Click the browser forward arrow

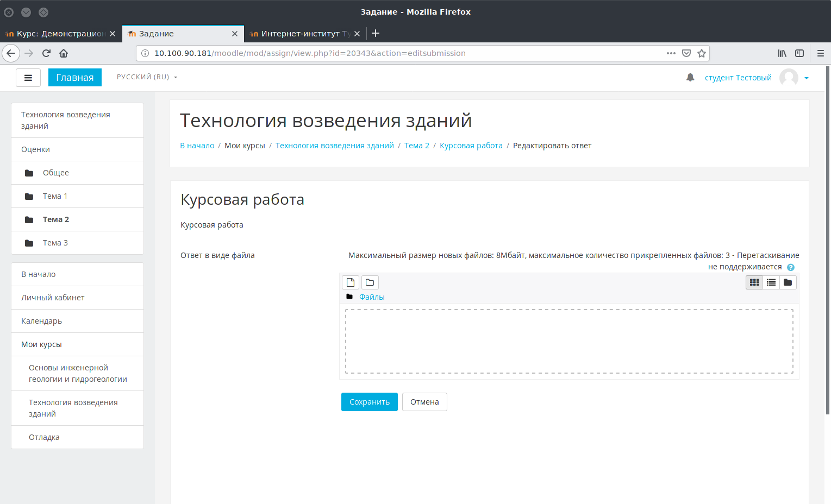tap(29, 53)
